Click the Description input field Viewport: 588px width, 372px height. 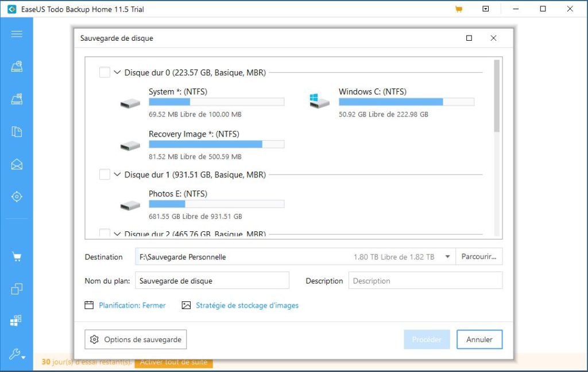(425, 281)
